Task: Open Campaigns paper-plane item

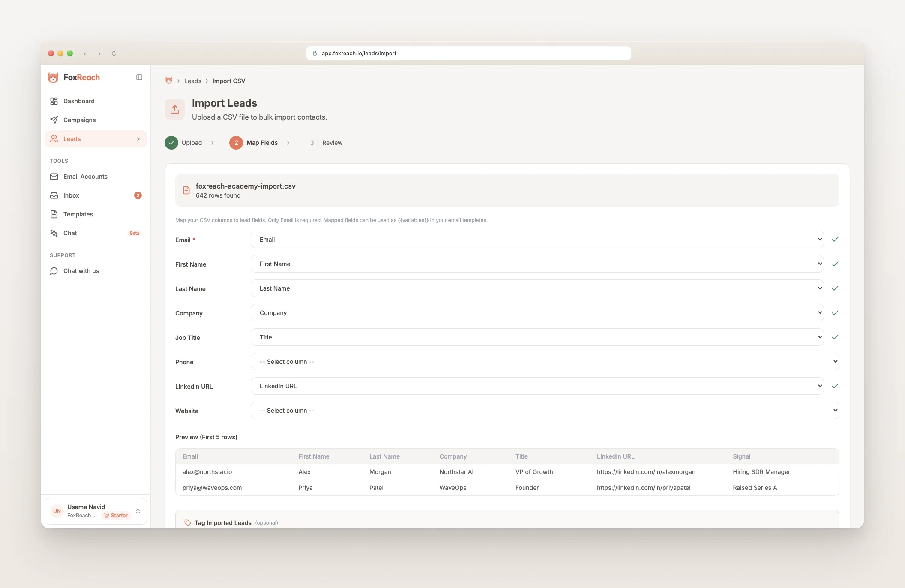Action: 79,120
